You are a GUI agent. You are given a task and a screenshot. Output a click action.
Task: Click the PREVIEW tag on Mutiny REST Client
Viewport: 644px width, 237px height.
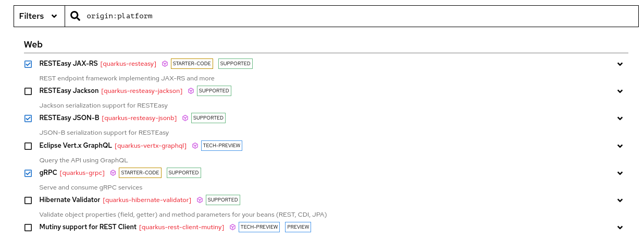pos(298,227)
